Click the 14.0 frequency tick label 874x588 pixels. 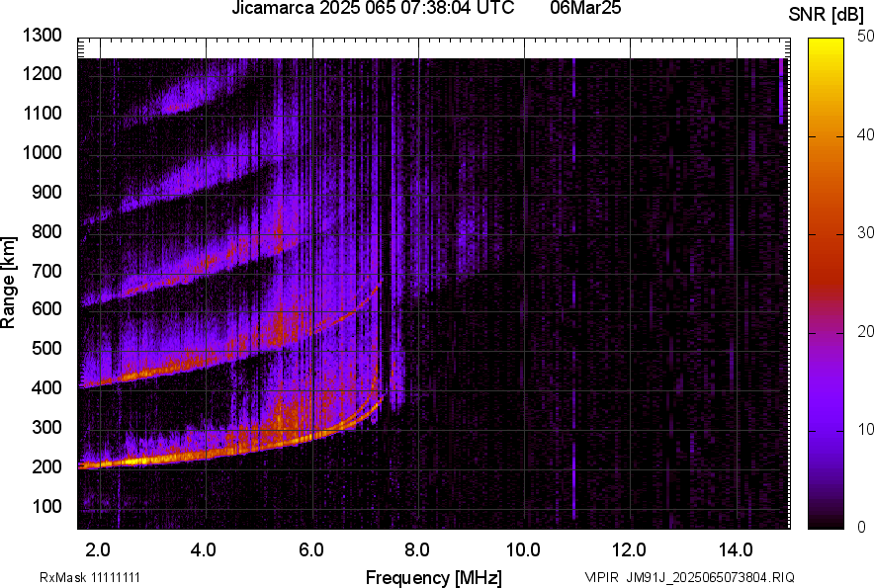click(735, 549)
